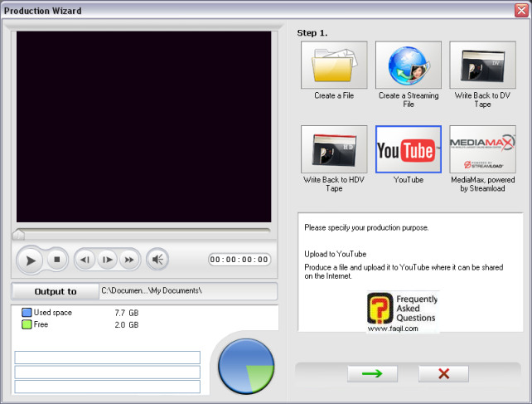Click the first empty progress bar
The image size is (532, 404).
(x=107, y=358)
